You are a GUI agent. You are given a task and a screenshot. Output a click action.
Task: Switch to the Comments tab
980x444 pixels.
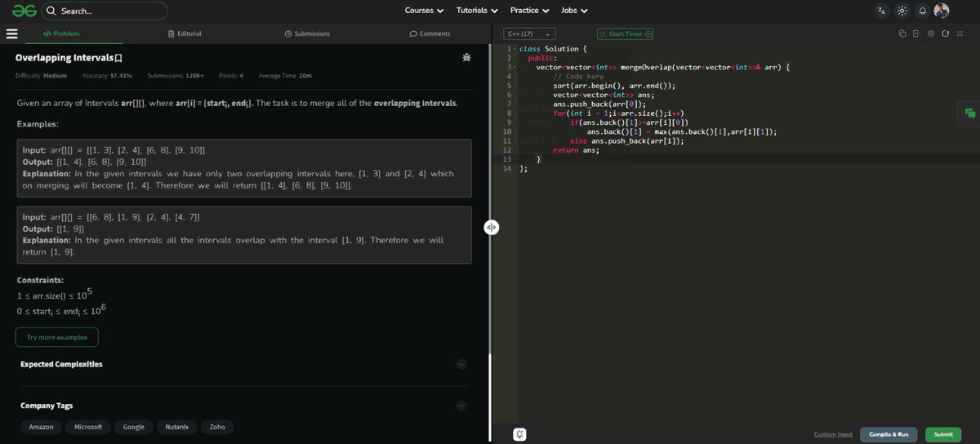(430, 34)
